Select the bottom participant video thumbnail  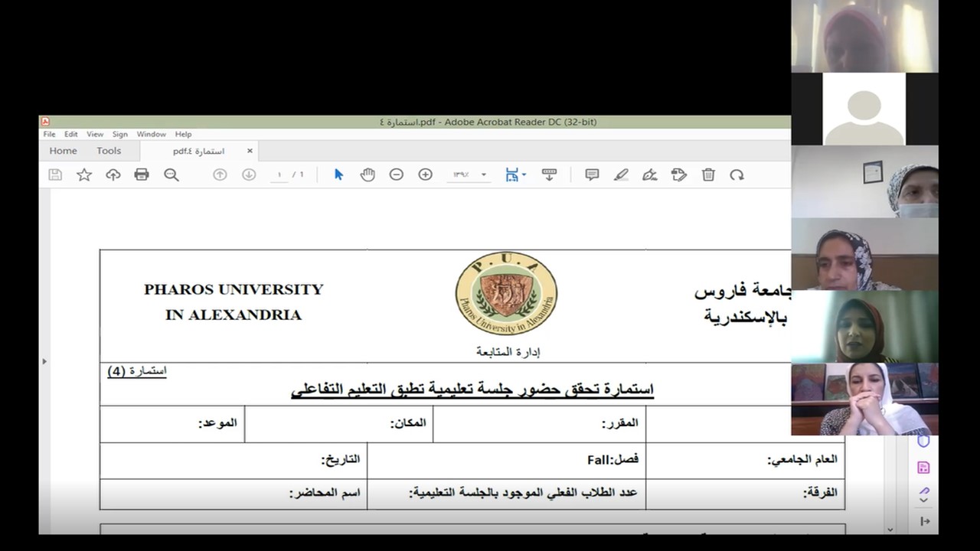coord(864,399)
